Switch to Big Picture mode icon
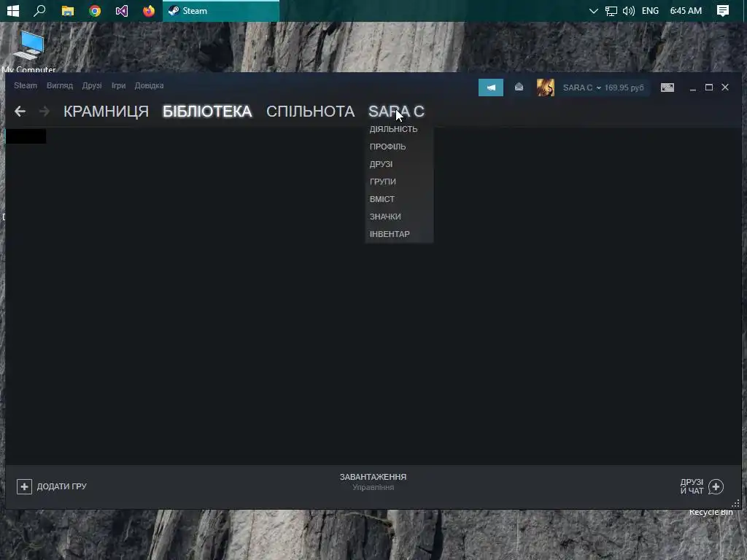The height and width of the screenshot is (560, 747). tap(667, 87)
